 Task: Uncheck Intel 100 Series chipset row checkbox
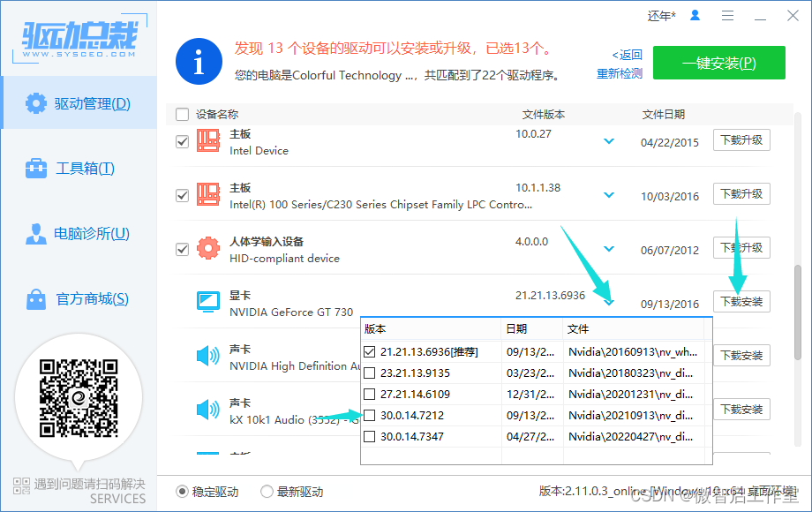pos(183,195)
